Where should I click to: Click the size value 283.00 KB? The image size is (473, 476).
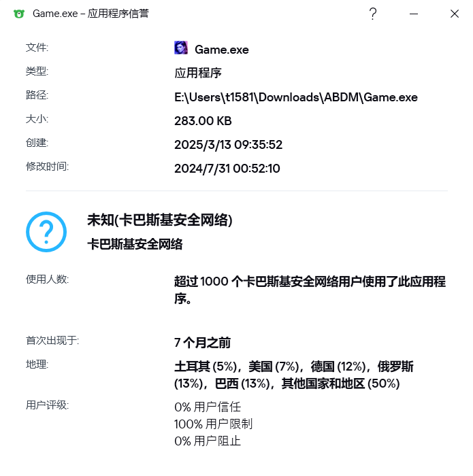[x=203, y=121]
